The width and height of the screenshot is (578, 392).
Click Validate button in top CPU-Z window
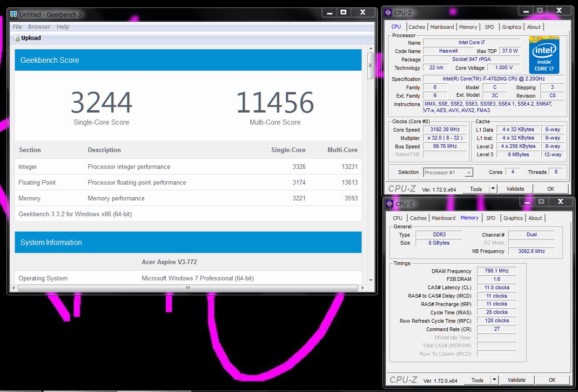pos(515,189)
